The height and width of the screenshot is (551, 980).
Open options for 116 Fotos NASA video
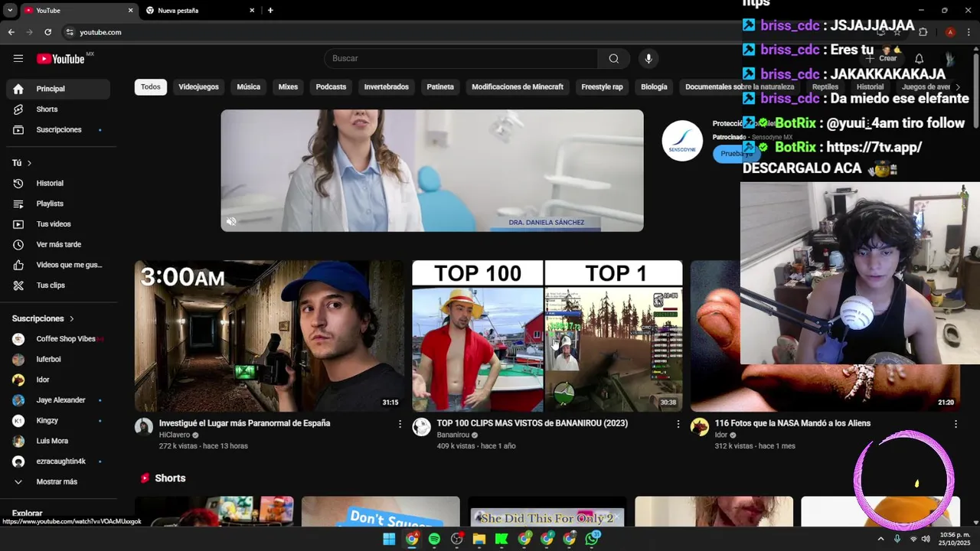(955, 424)
